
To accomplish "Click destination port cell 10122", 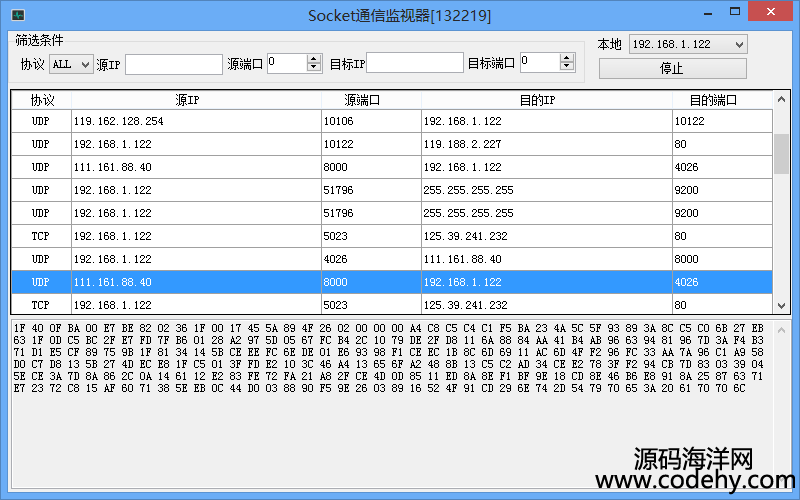I will (722, 121).
